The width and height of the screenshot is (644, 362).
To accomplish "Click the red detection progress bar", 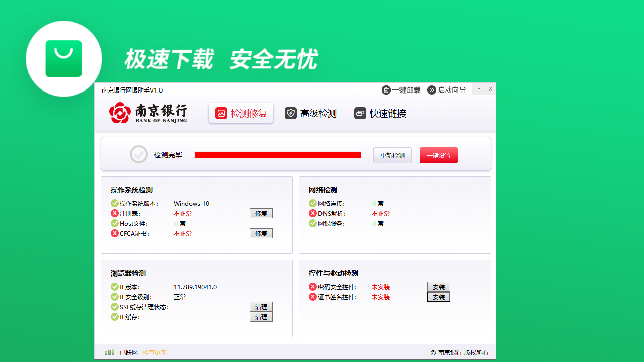I will tap(277, 154).
